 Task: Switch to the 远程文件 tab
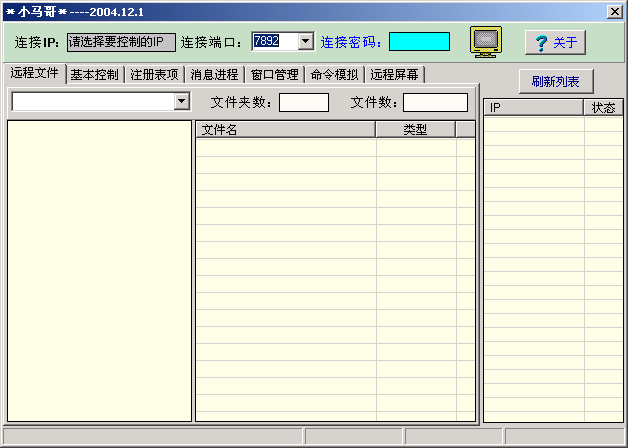click(x=35, y=74)
